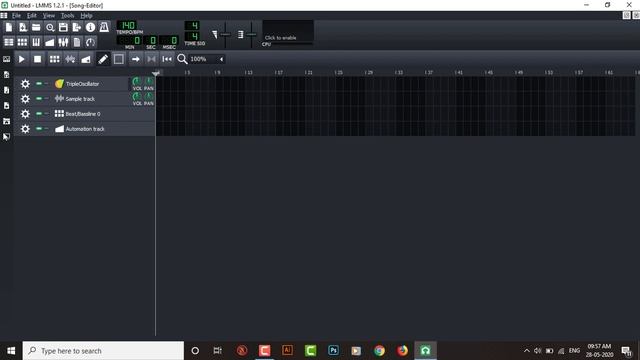This screenshot has width=640, height=360.
Task: Open My Presets sidebar panel
Action: click(x=7, y=106)
